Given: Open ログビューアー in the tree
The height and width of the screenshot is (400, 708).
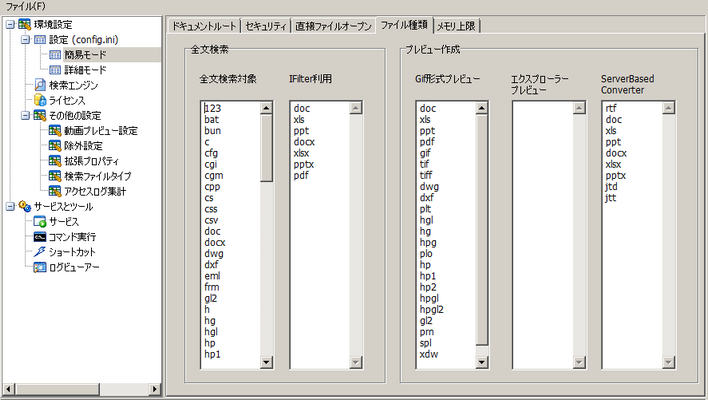Looking at the screenshot, I should pyautogui.click(x=74, y=267).
